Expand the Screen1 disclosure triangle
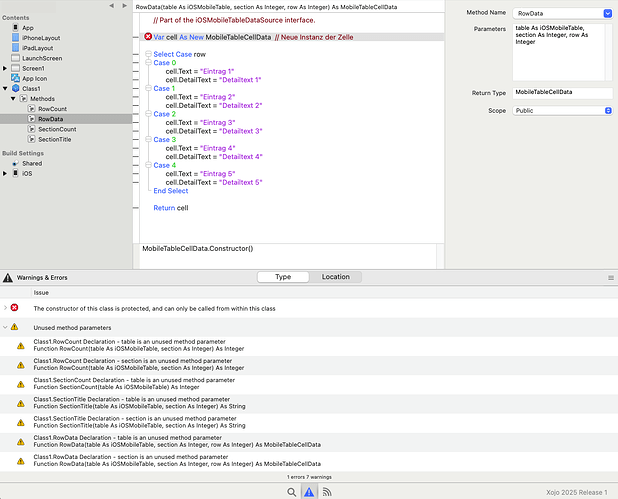Screen dimensions: 618x499 click(5, 68)
